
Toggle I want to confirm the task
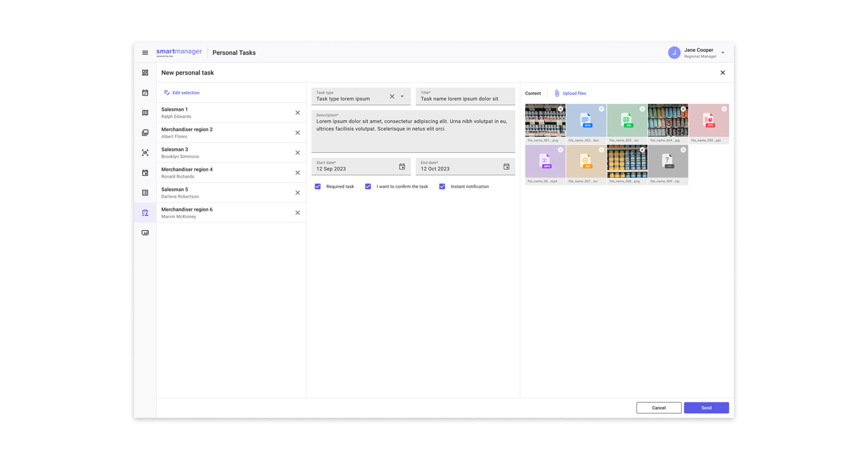click(x=368, y=186)
